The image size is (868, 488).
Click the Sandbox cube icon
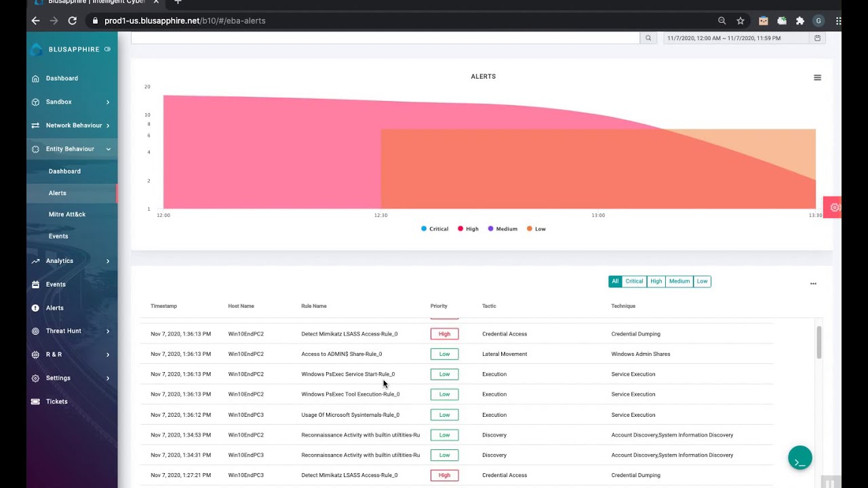tap(35, 102)
